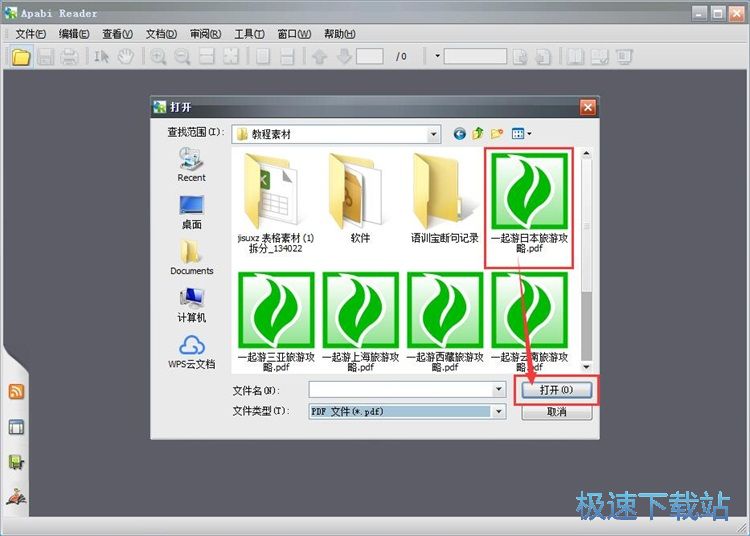This screenshot has height=536, width=750.
Task: Click the fit width toolbar icon
Action: point(207,56)
